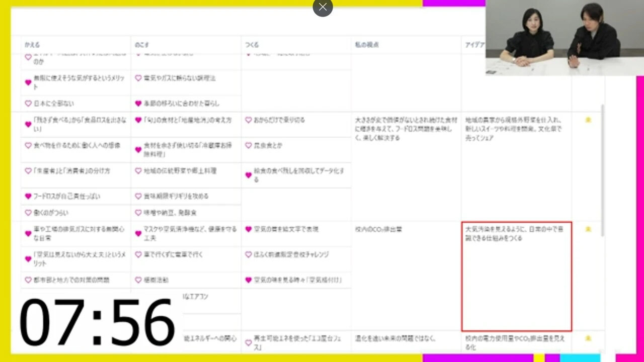Click the X close icon at top

tap(323, 7)
